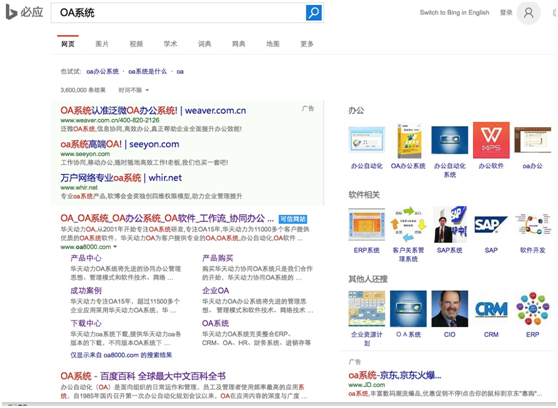Open the 成功案例 sitelink
This screenshot has width=558, height=408.
(x=86, y=291)
